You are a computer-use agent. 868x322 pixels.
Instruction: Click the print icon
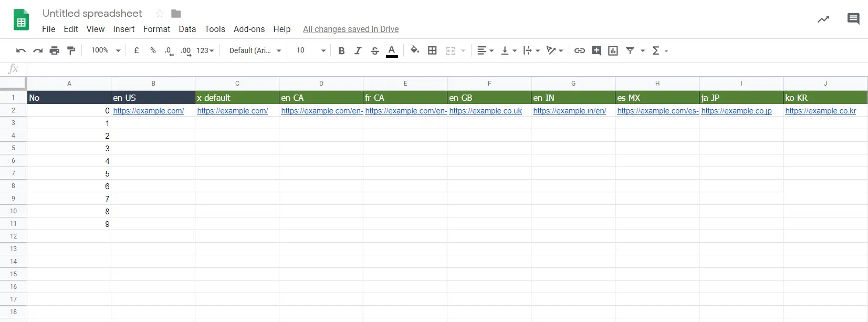coord(55,50)
